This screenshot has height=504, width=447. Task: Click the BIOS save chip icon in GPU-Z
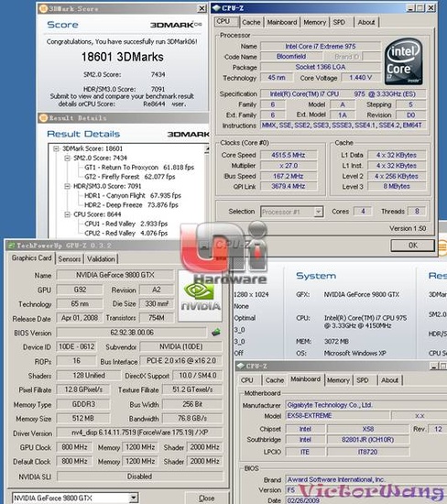click(x=216, y=333)
